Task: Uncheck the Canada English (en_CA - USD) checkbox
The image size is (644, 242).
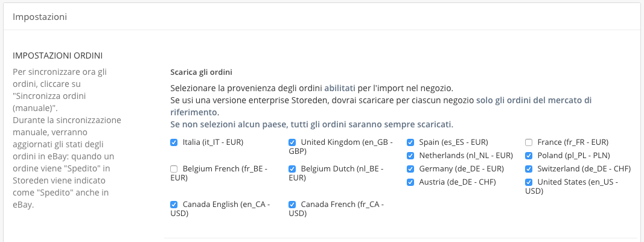Action: [174, 205]
